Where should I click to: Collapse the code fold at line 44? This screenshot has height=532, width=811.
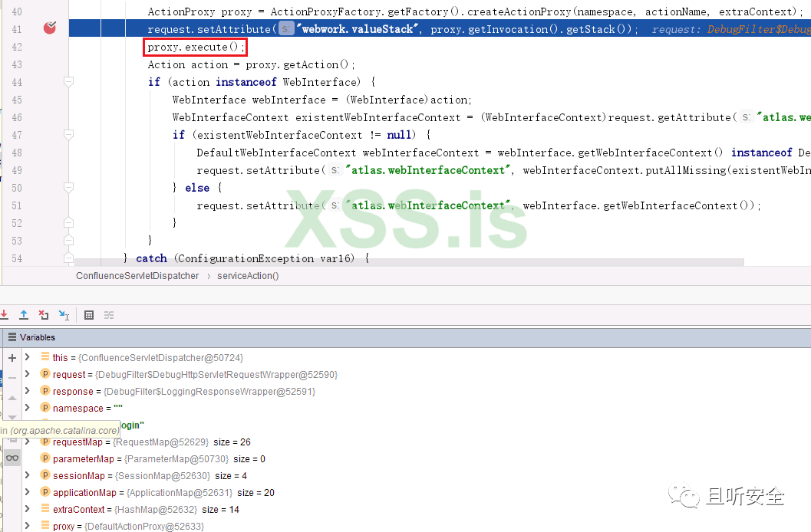coord(68,81)
